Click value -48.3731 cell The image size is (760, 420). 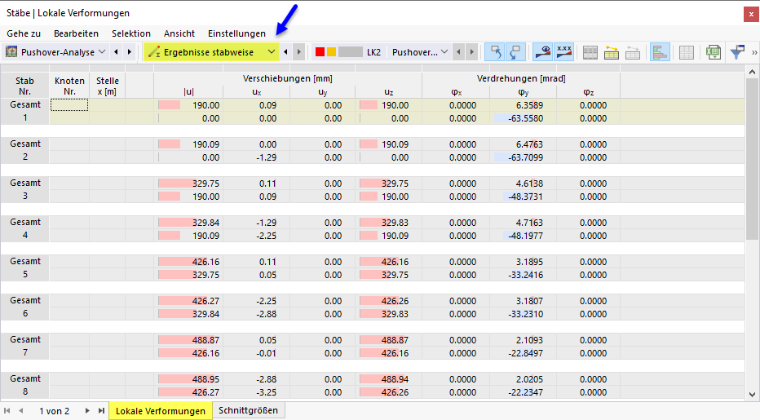523,197
